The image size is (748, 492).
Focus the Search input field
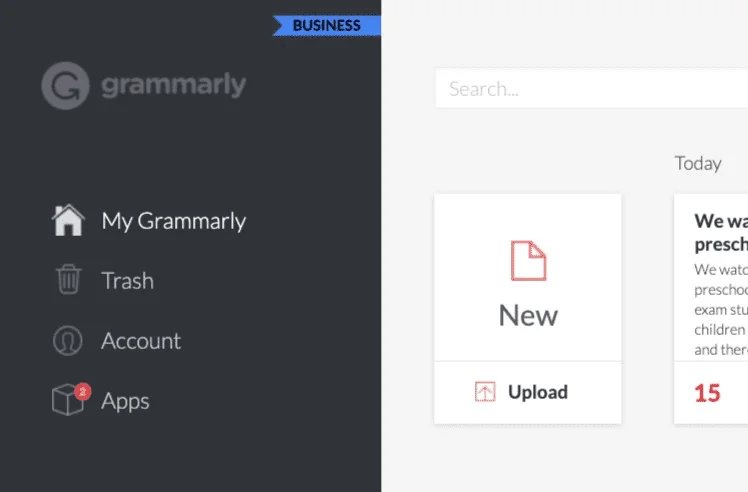pyautogui.click(x=592, y=88)
